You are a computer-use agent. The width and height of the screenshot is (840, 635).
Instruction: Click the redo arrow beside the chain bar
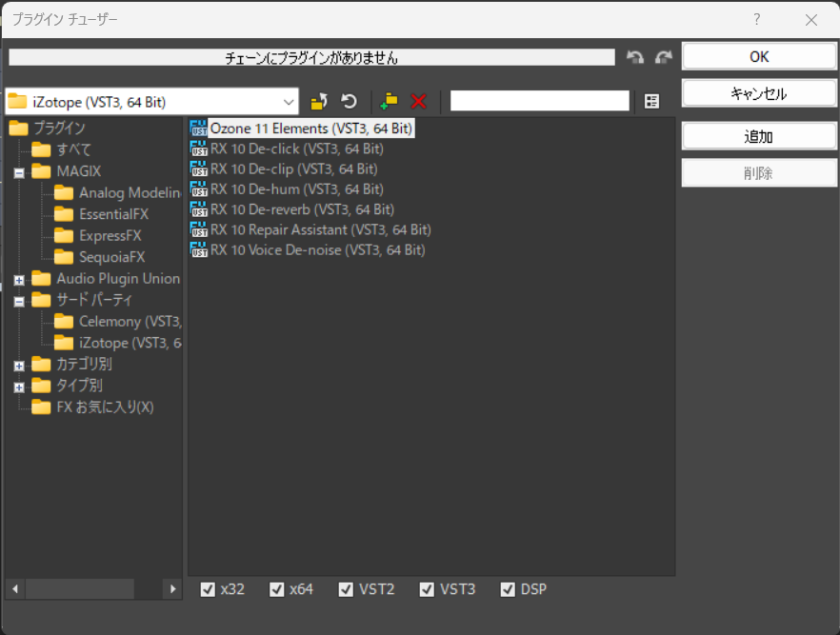coord(663,57)
